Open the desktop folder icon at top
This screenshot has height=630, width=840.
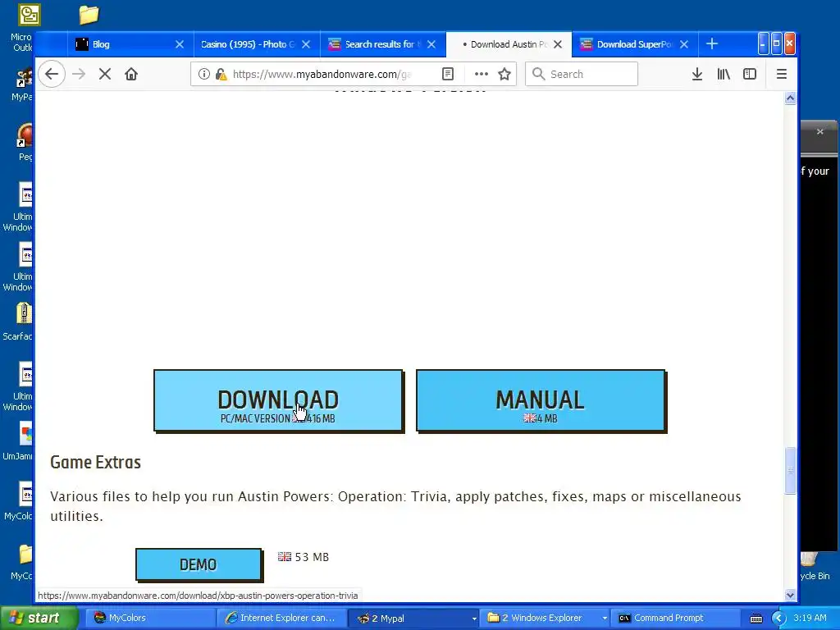89,15
